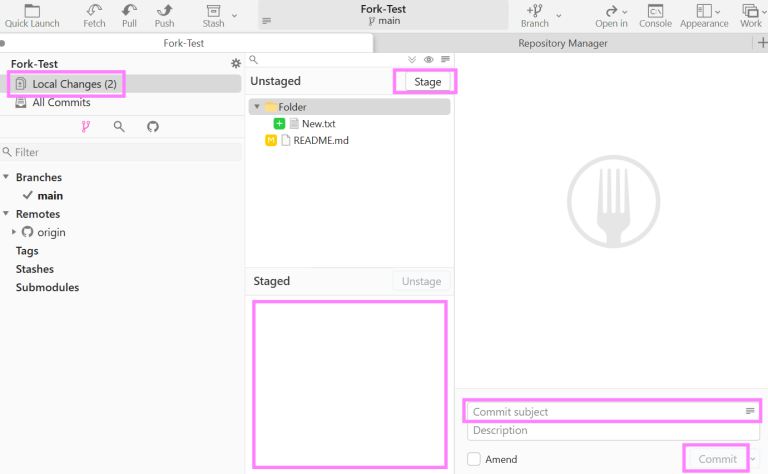The height and width of the screenshot is (474, 768).
Task: Open file list view options icon
Action: point(445,59)
